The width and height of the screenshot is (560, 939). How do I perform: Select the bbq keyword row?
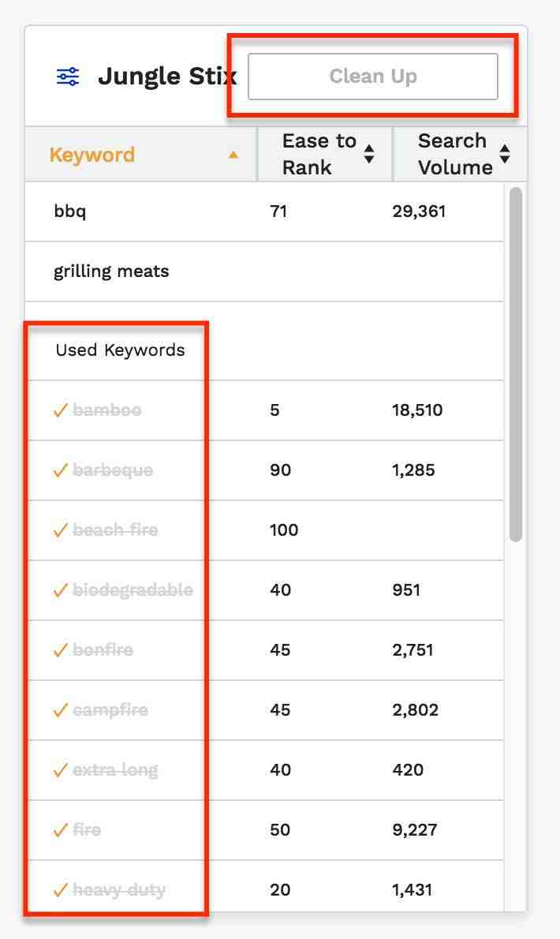70,211
